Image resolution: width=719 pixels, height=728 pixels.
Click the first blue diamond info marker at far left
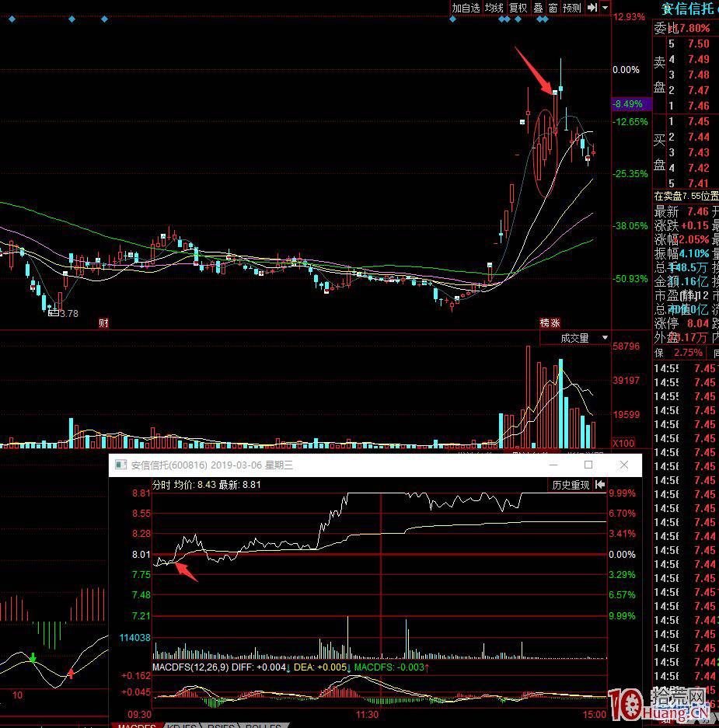[x=12, y=19]
